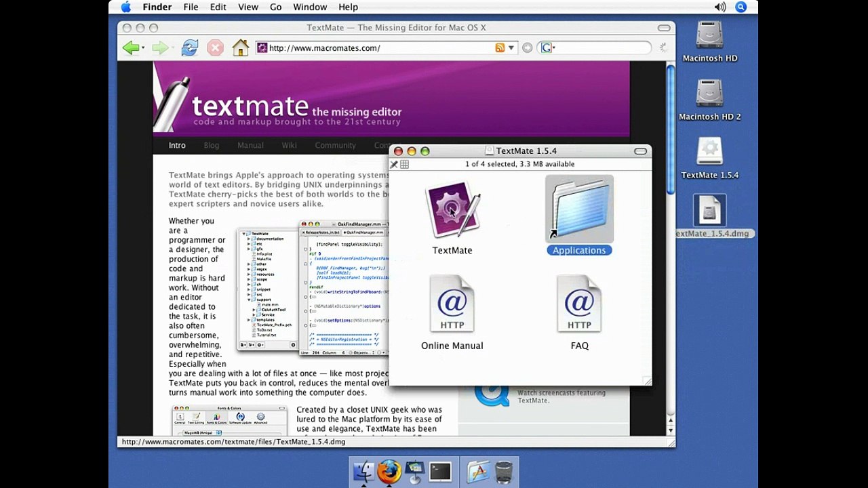Select the FAQ HTTP location file
The image size is (868, 488).
pyautogui.click(x=579, y=304)
